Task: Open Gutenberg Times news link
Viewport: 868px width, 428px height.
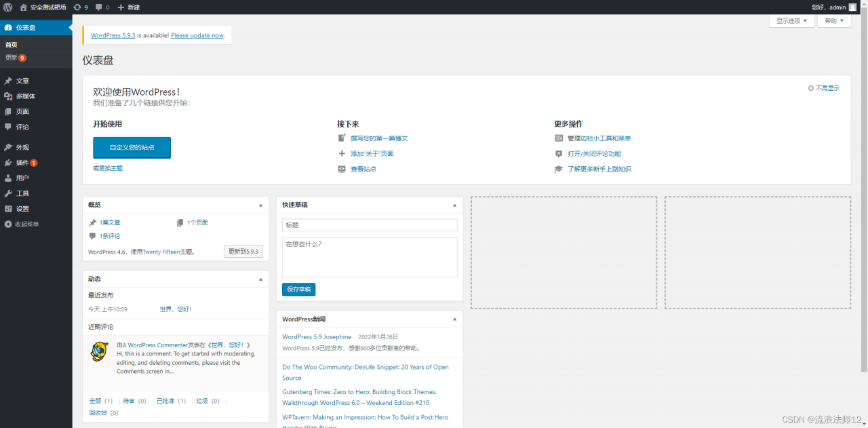Action: point(359,397)
